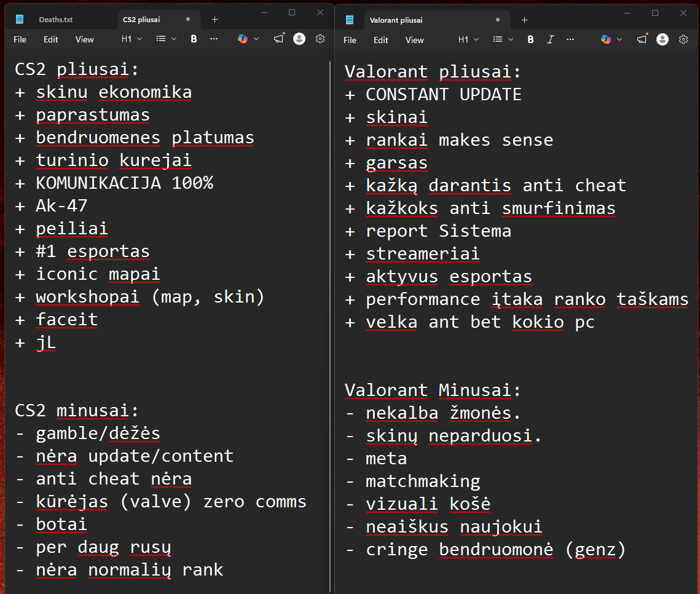Toggle Bold formatting in right window

(530, 39)
